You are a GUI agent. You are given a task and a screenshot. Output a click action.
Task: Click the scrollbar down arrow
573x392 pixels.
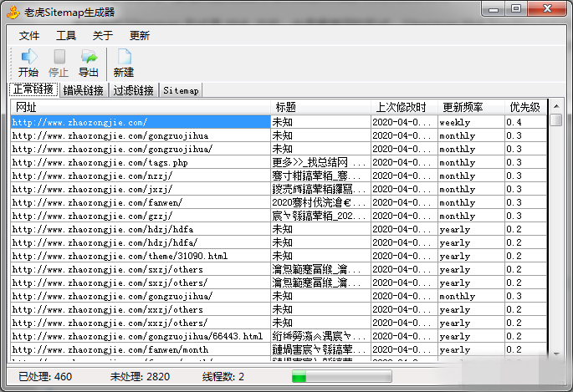click(x=556, y=354)
